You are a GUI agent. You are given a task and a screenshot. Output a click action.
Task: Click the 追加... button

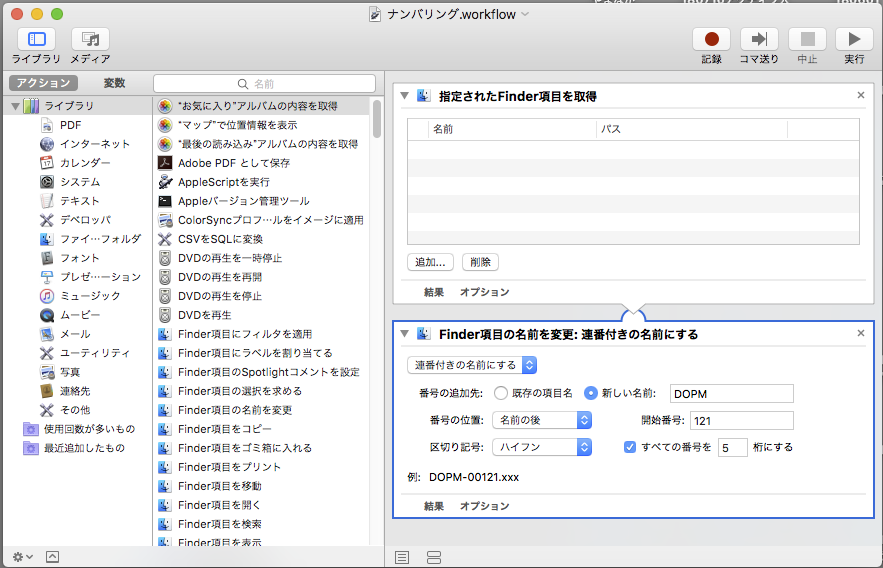tap(430, 262)
